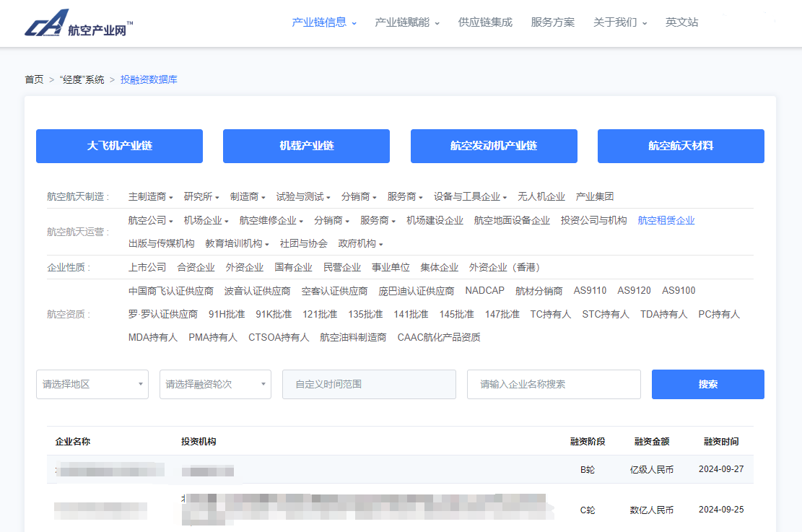Screen dimensions: 802x532
Task: Open the 关于我们 menu
Action: point(619,22)
